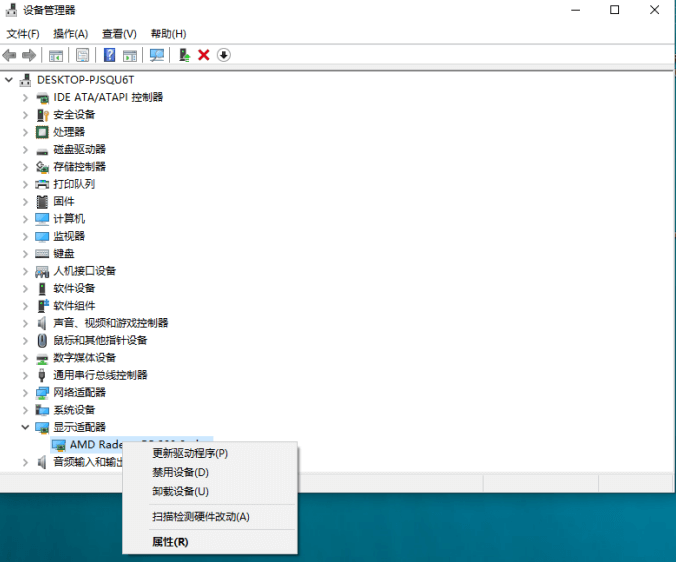This screenshot has width=676, height=562.
Task: Select the 通用串行总线控制器 tree row text
Action: (x=100, y=375)
